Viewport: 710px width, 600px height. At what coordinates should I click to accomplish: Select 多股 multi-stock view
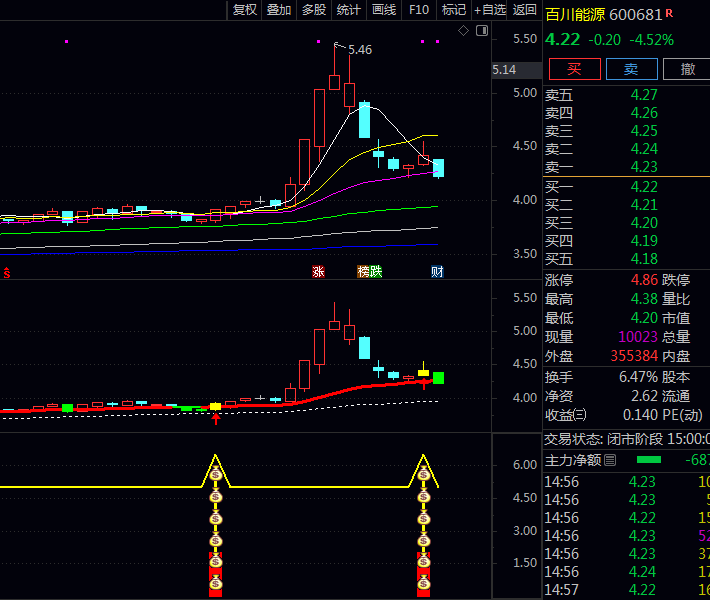click(x=314, y=10)
